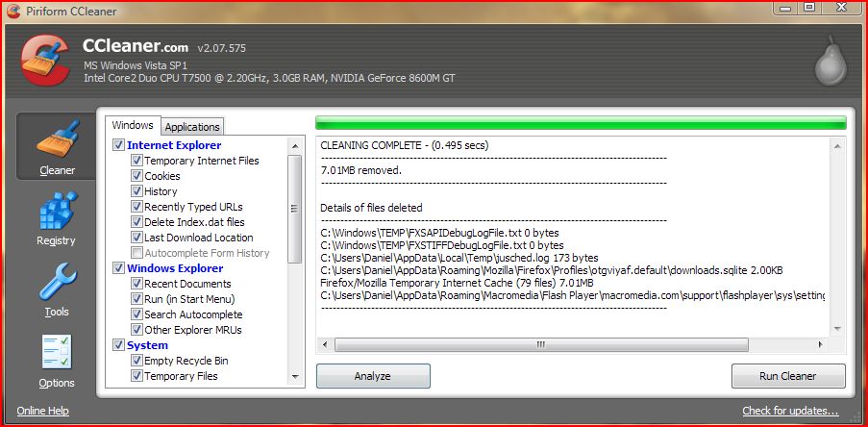
Task: Click the CCleaner logo in header
Action: (45, 60)
